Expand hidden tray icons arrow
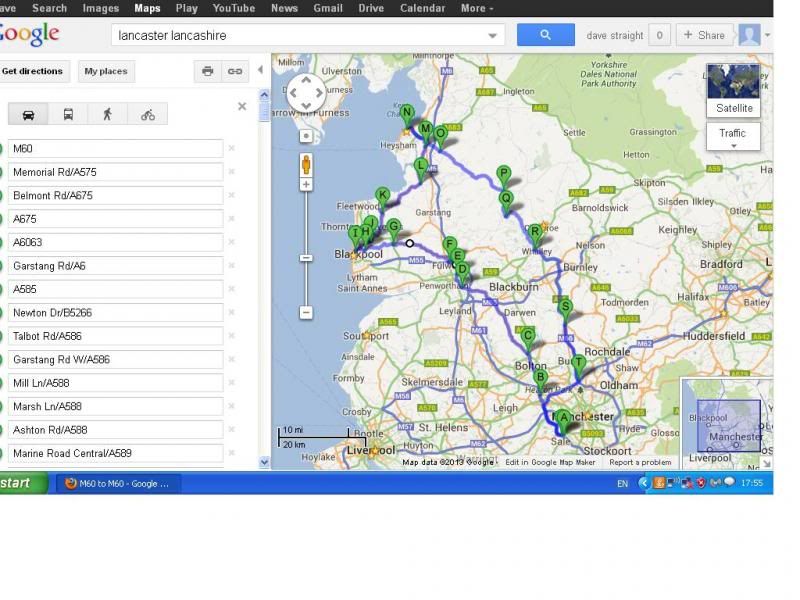 point(644,483)
